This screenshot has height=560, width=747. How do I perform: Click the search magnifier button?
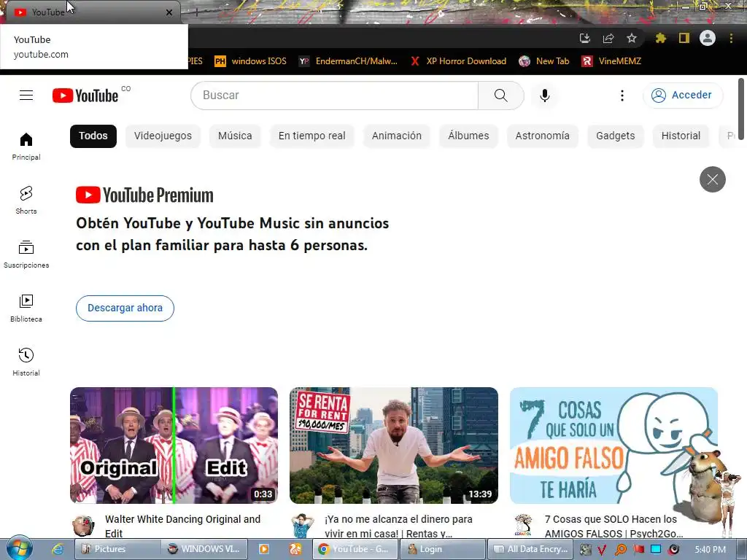(500, 96)
